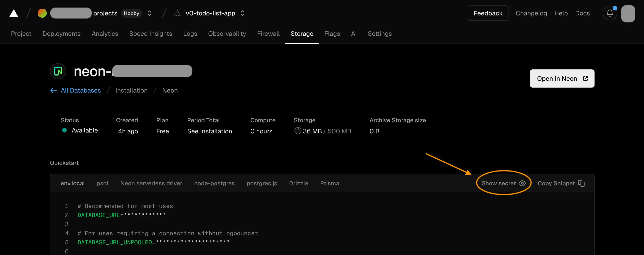Open the Installation breadcrumb link
This screenshot has width=644, height=255.
pos(131,91)
